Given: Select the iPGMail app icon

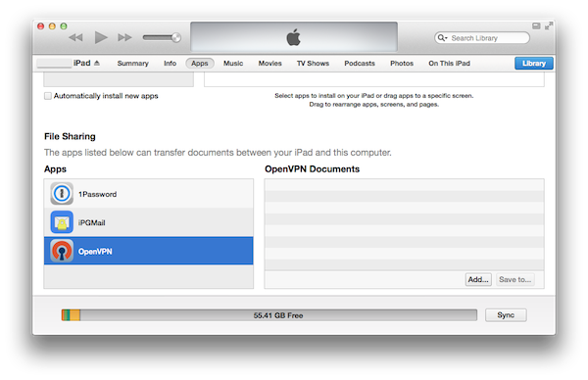Looking at the screenshot, I should 62,222.
